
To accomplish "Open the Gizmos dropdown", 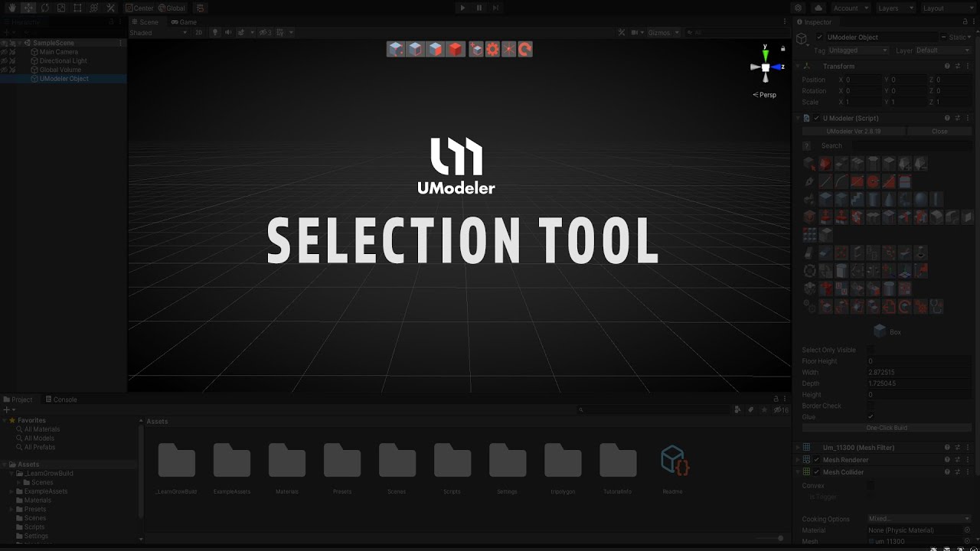I will (x=662, y=32).
